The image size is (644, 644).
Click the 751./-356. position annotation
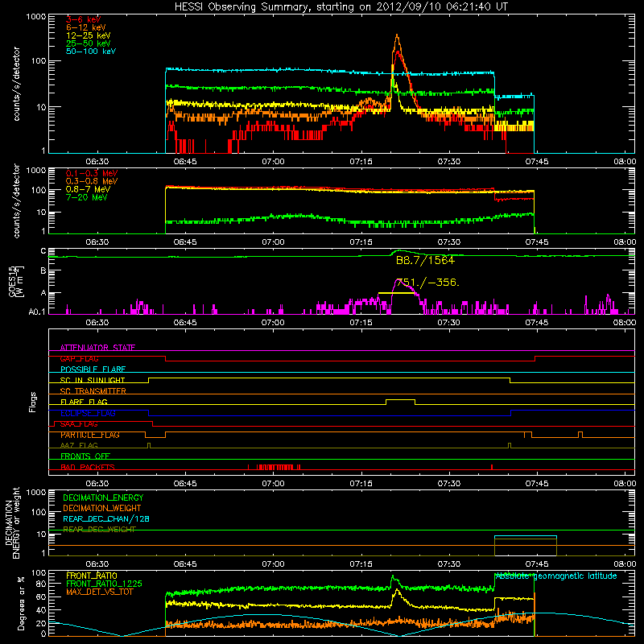pyautogui.click(x=427, y=283)
